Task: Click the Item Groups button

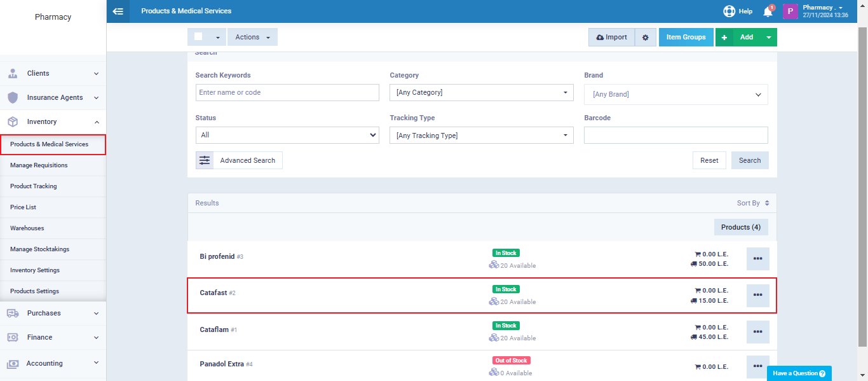Action: point(686,38)
